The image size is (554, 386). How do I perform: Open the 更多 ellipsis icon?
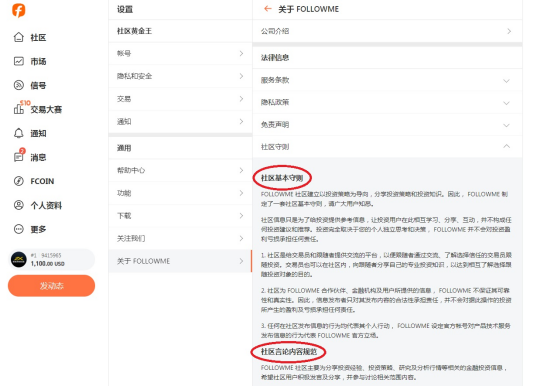click(19, 229)
